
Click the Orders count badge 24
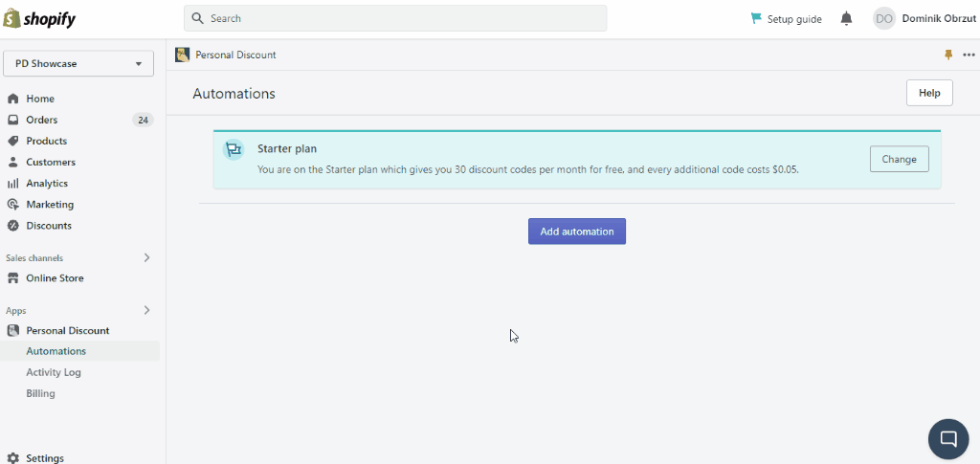[x=143, y=120]
